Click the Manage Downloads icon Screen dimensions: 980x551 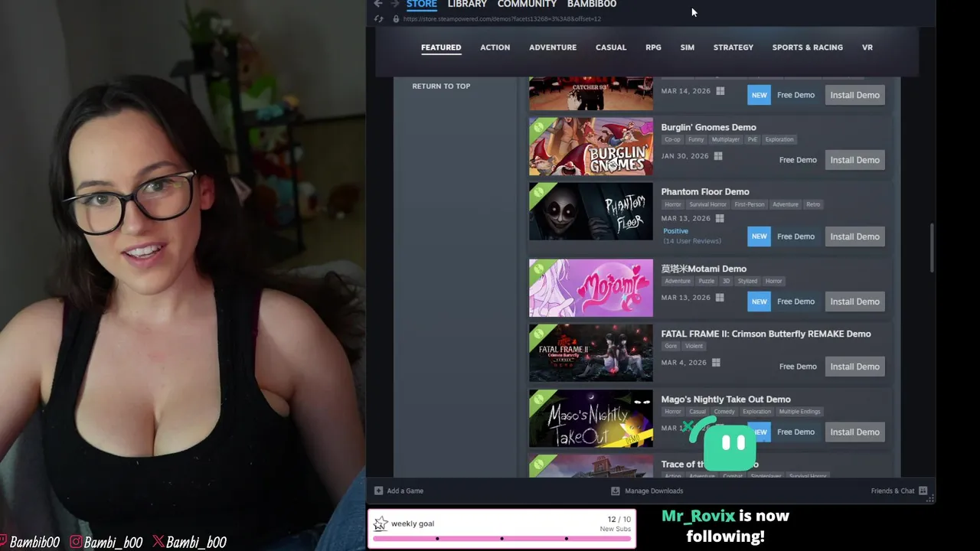615,491
